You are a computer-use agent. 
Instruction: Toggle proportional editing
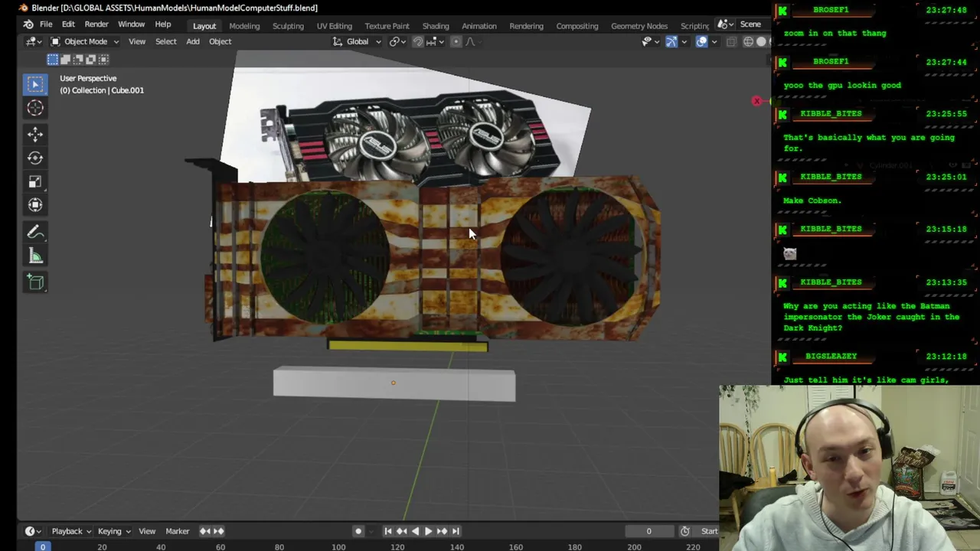(x=456, y=41)
